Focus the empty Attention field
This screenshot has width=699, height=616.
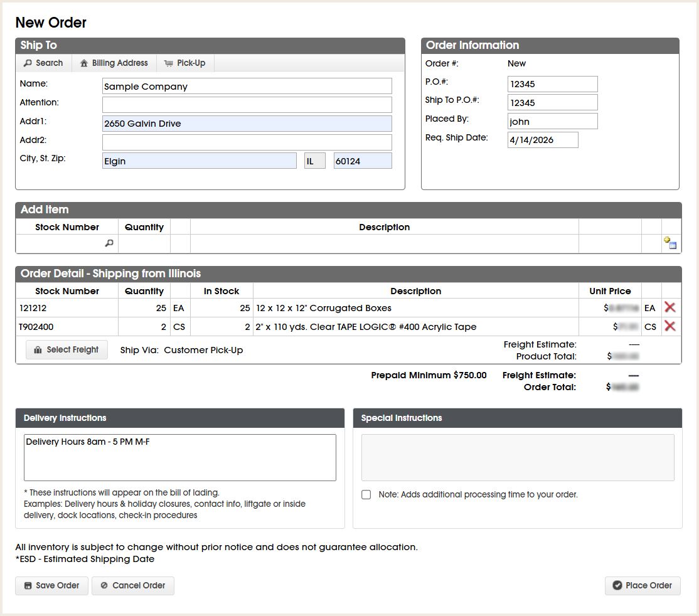[247, 105]
